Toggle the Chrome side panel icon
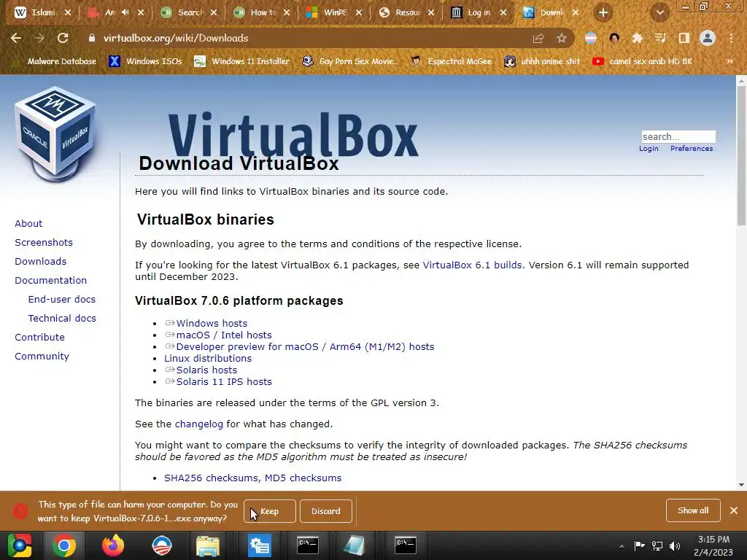Image resolution: width=747 pixels, height=560 pixels. coord(684,38)
